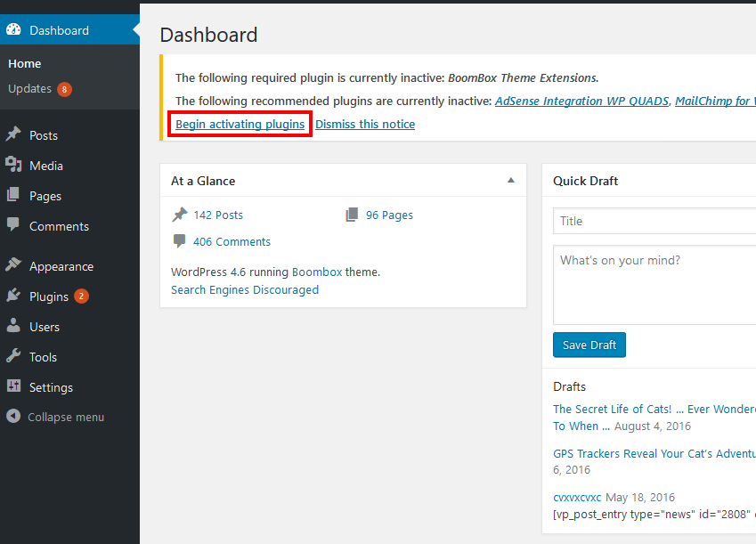756x544 pixels.
Task: Click the Plugins update count badge
Action: (x=81, y=296)
